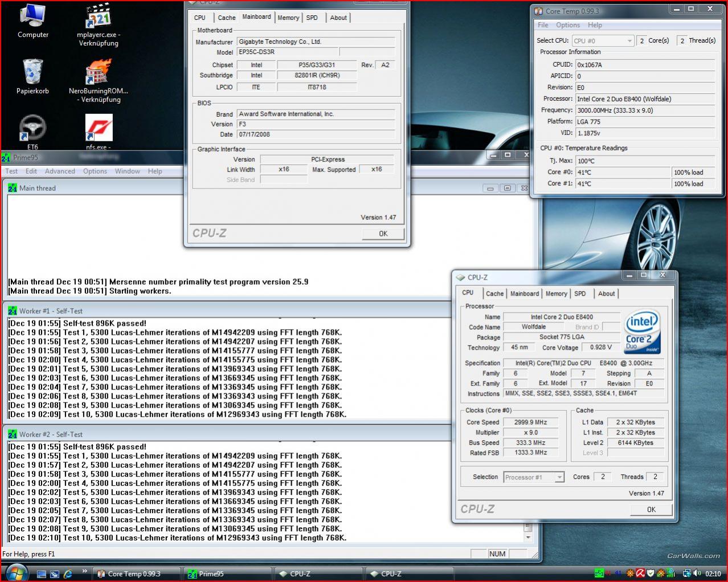This screenshot has height=582, width=728.
Task: Open the Select CPU dropdown in Core Temp
Action: coord(603,40)
